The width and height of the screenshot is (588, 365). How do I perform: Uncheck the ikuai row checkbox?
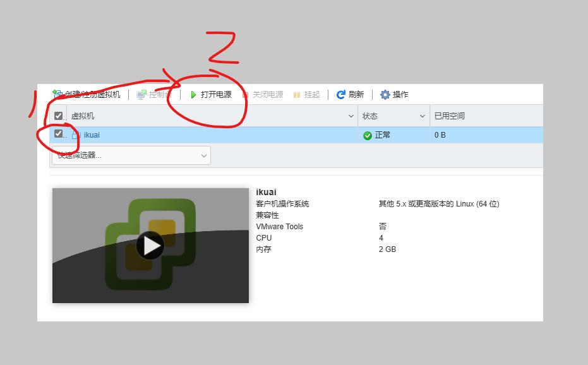pyautogui.click(x=57, y=134)
